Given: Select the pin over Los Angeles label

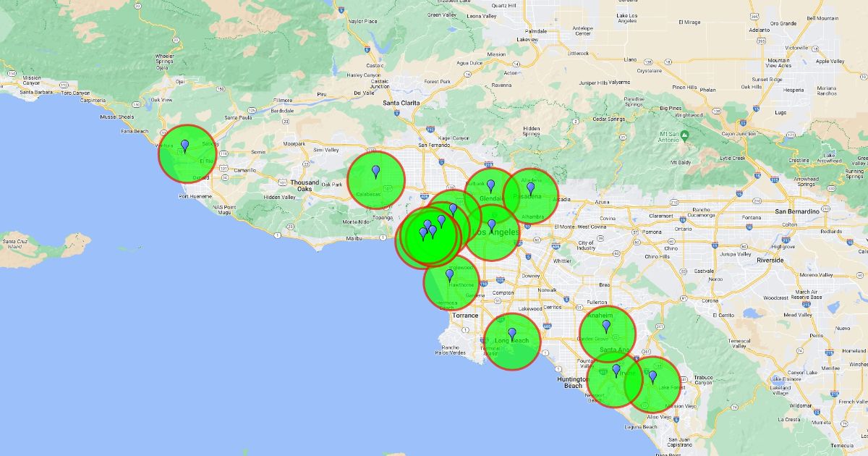Looking at the screenshot, I should (x=492, y=226).
